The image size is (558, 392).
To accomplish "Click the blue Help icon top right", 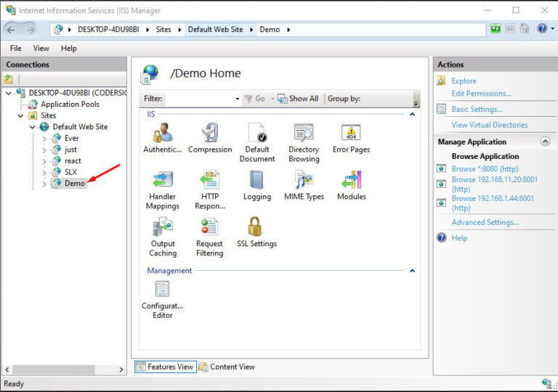I will [x=542, y=28].
